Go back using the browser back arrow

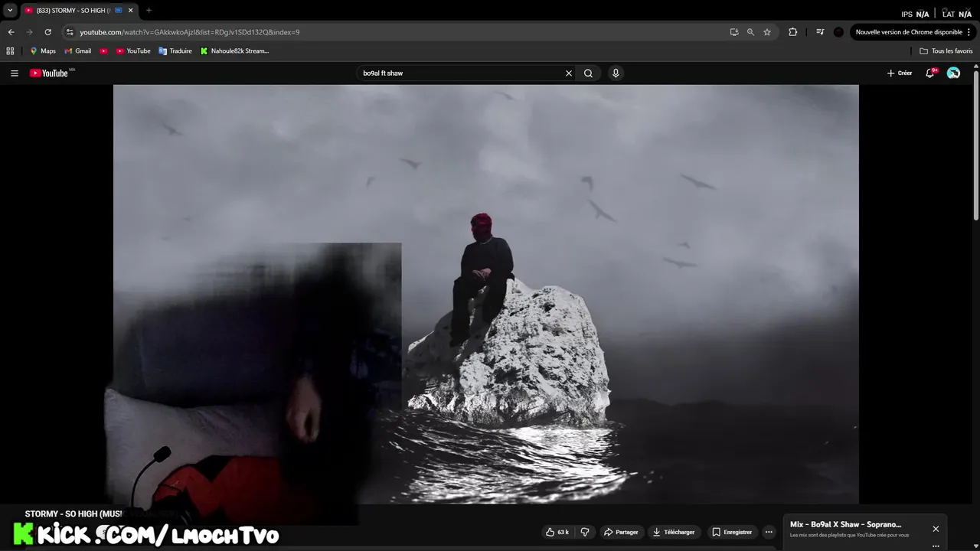tap(11, 32)
